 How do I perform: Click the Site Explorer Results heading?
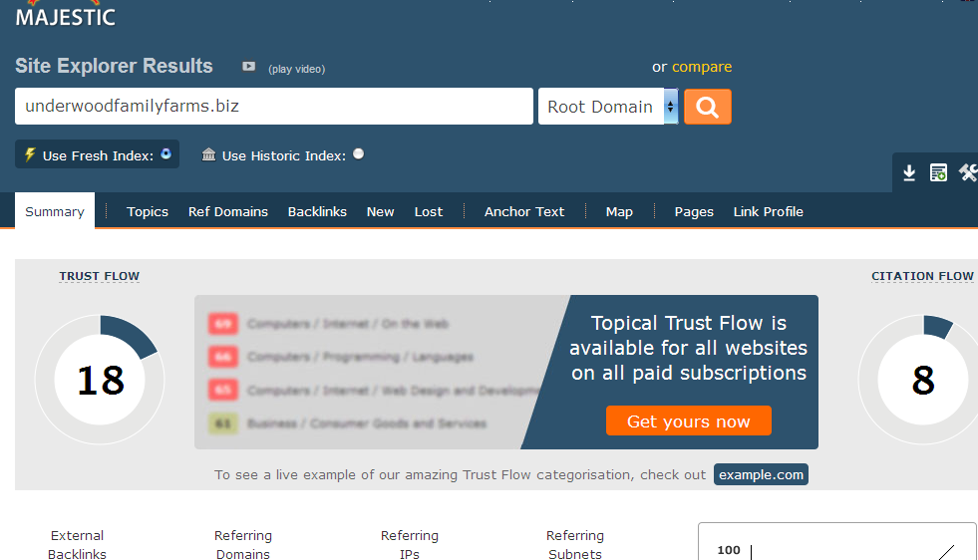pos(114,66)
